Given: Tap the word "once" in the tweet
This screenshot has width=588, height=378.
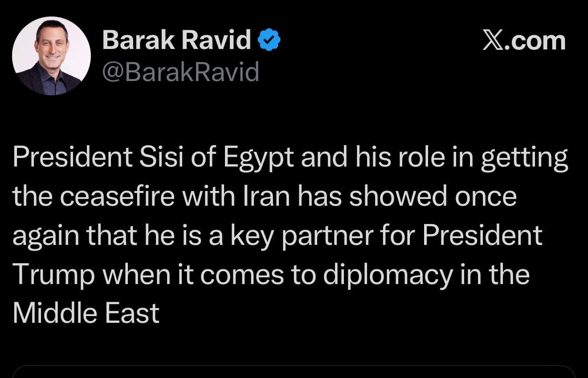Looking at the screenshot, I should [x=485, y=196].
